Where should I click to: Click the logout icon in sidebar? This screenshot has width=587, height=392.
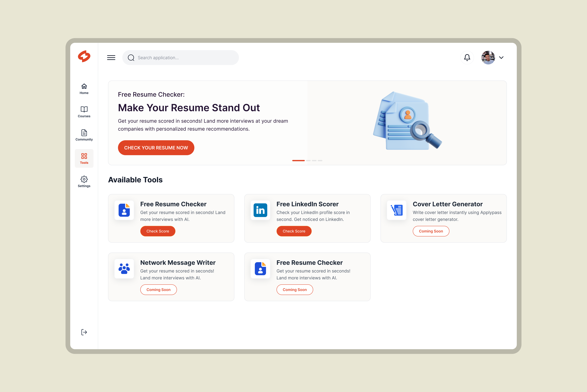click(84, 332)
